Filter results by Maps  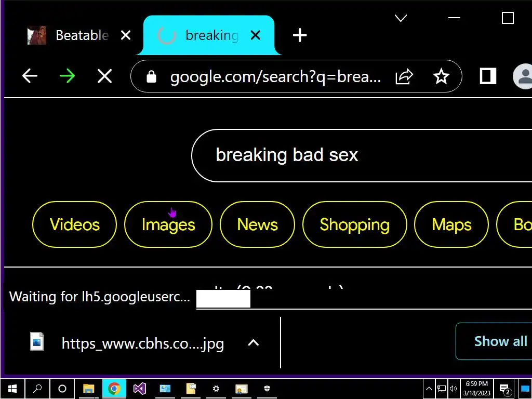coord(451,224)
